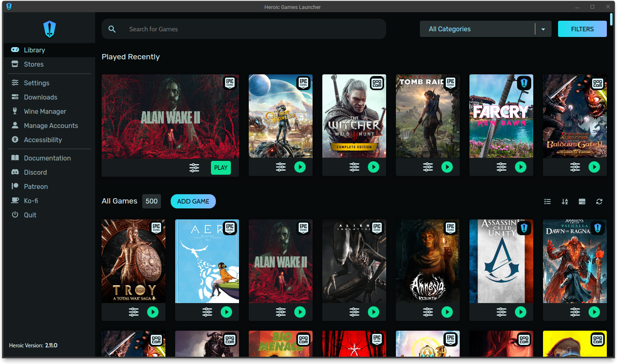Screen dimensions: 617x364
Task: Click the ADD GAME button
Action: [x=193, y=201]
